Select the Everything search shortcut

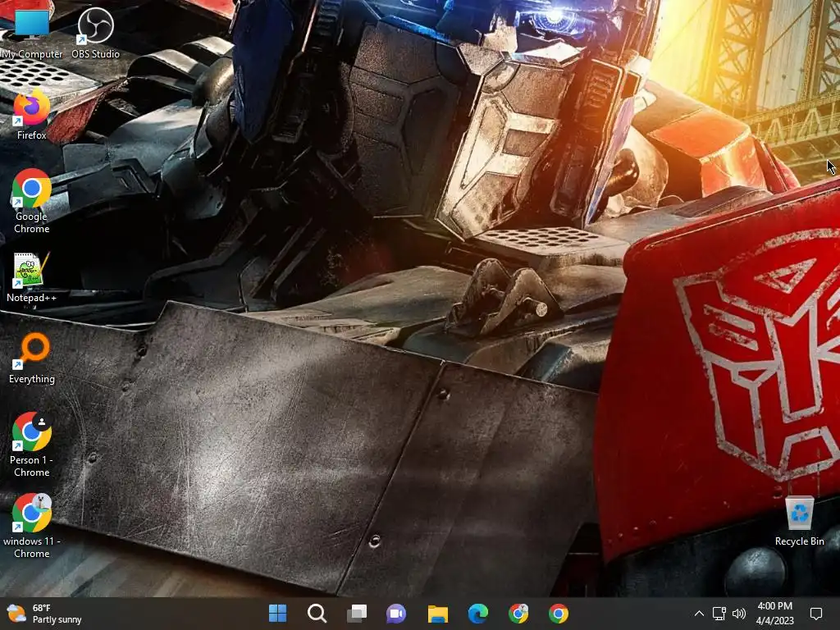(32, 358)
